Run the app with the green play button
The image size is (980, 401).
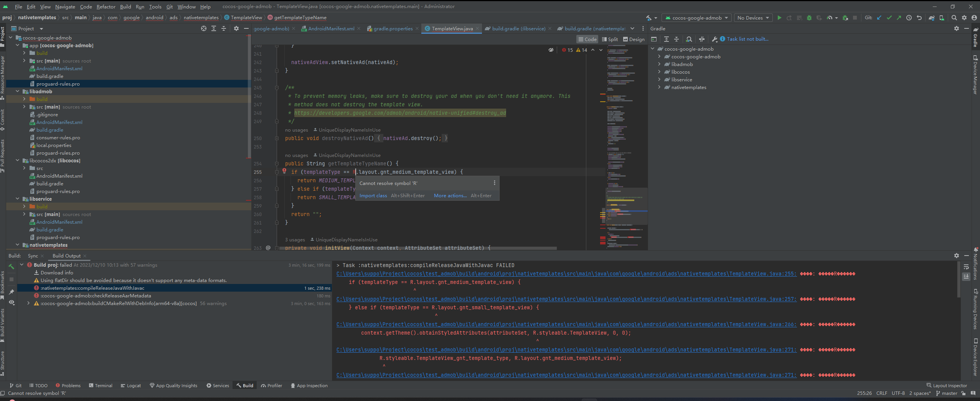[x=779, y=18]
